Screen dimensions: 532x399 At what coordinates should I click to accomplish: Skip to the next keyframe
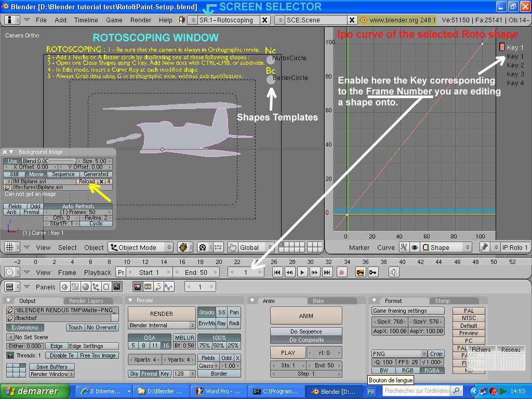pyautogui.click(x=314, y=272)
